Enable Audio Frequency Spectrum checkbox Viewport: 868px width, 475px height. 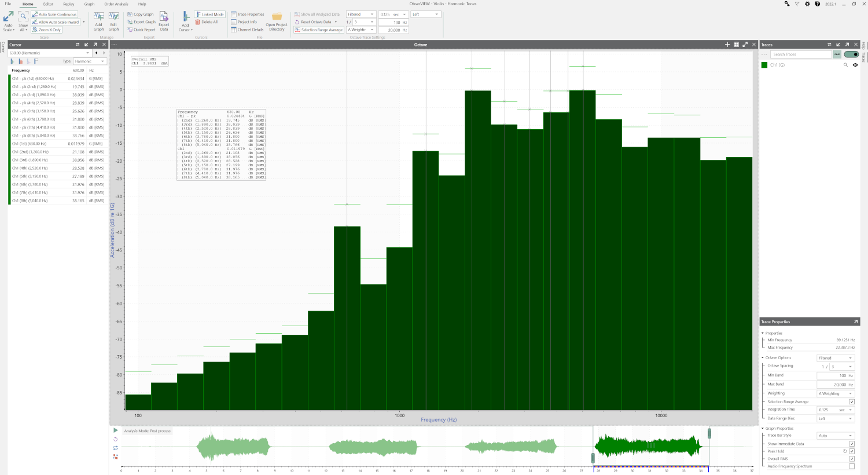coord(852,466)
